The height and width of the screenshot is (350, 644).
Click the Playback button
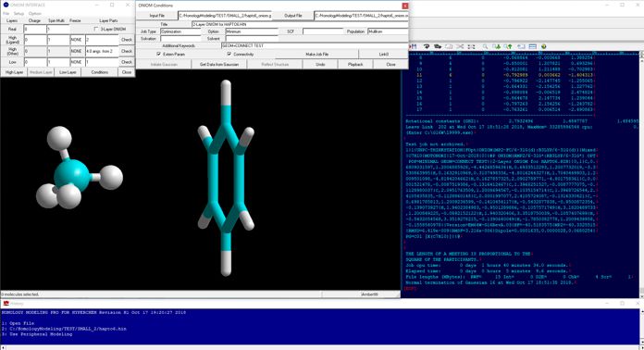click(x=355, y=65)
